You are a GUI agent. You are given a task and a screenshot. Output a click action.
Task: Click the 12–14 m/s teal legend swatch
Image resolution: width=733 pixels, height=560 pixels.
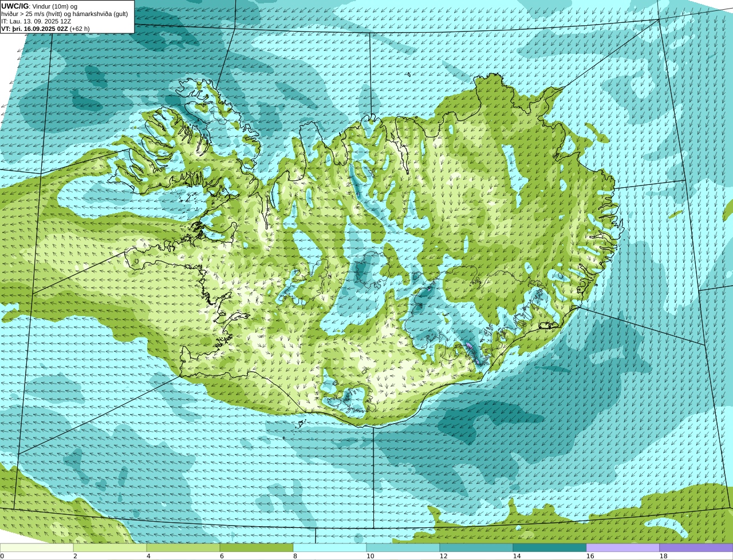coord(476,547)
